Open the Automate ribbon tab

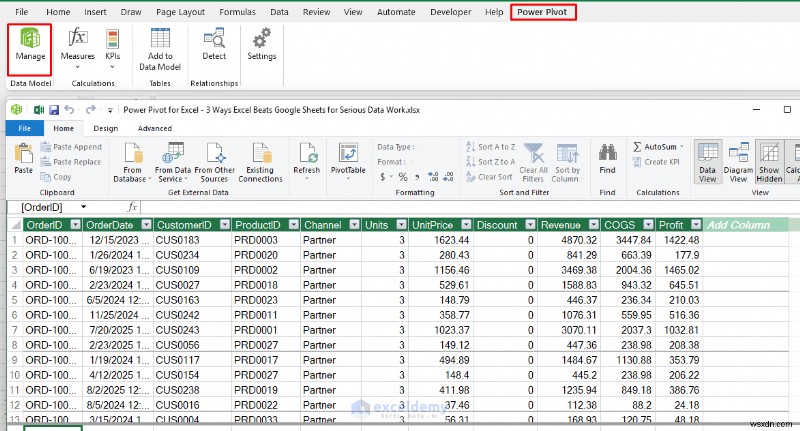(396, 12)
